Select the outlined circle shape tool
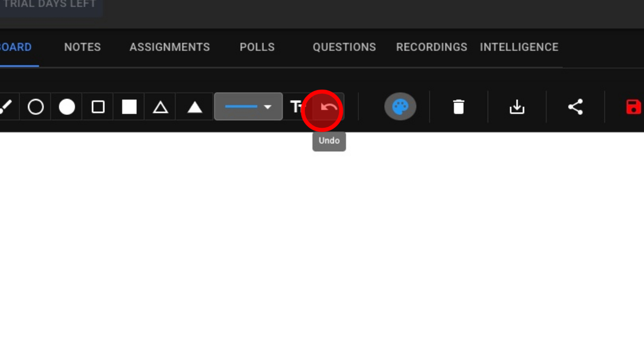 tap(36, 107)
